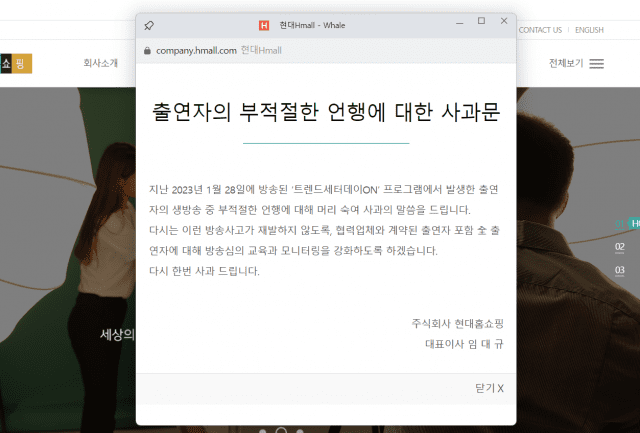
Task: Click the middle carousel dot at page bottom
Action: pyautogui.click(x=281, y=430)
